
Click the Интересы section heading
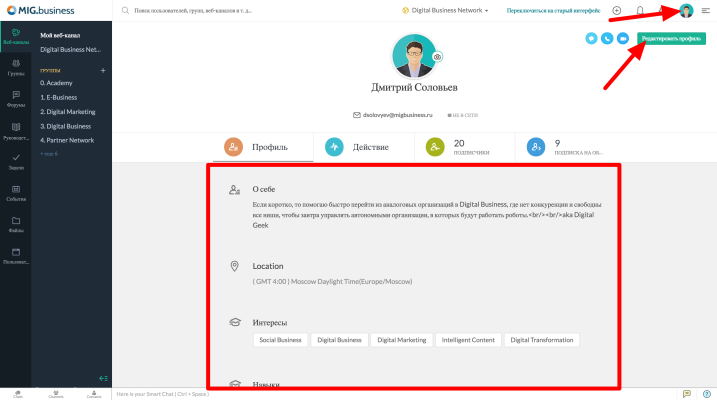coord(270,323)
